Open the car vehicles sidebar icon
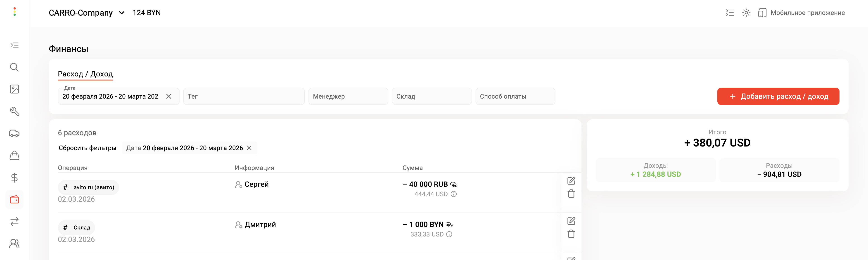This screenshot has height=260, width=868. click(x=14, y=133)
